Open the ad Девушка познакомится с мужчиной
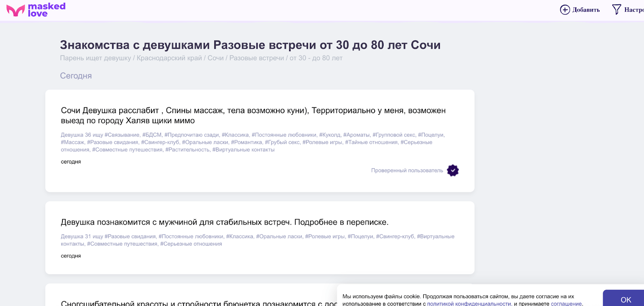The height and width of the screenshot is (306, 644). click(225, 222)
